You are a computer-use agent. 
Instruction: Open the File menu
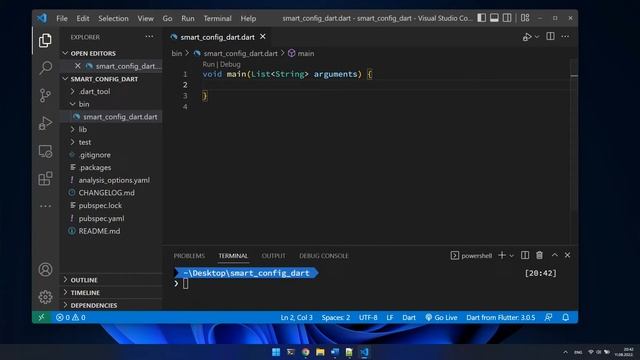pyautogui.click(x=62, y=18)
